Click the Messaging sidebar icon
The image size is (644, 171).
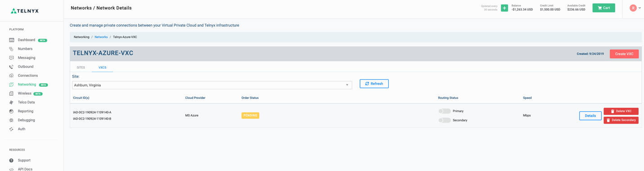pos(12,58)
